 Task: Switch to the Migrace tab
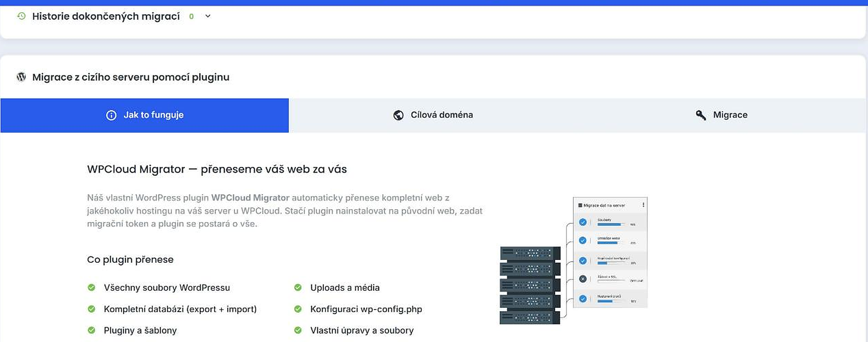(721, 115)
